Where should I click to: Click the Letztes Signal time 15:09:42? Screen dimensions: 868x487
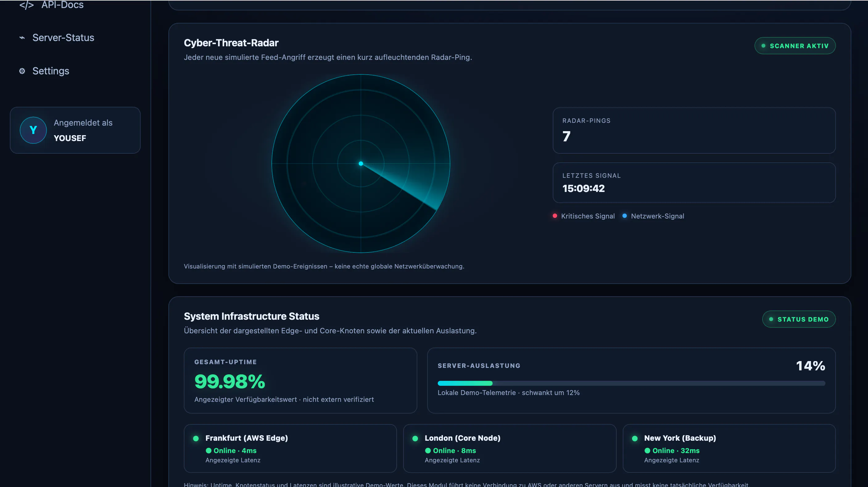(584, 188)
